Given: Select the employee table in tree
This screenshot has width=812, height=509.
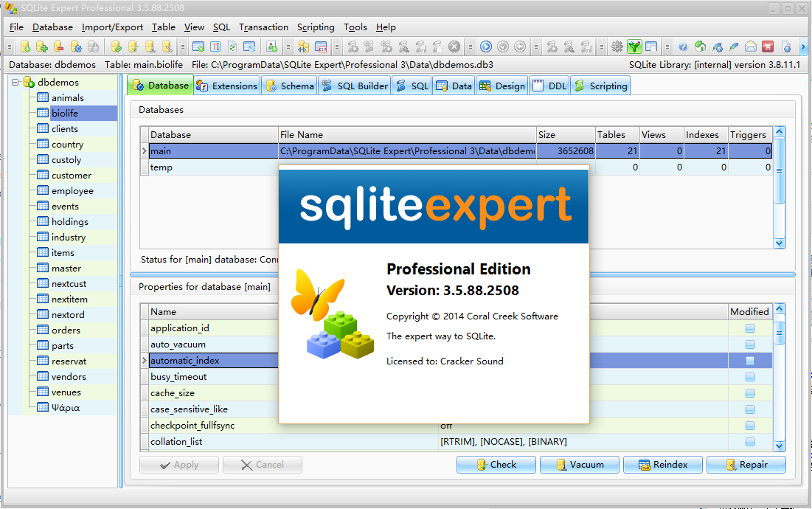Looking at the screenshot, I should point(72,191).
